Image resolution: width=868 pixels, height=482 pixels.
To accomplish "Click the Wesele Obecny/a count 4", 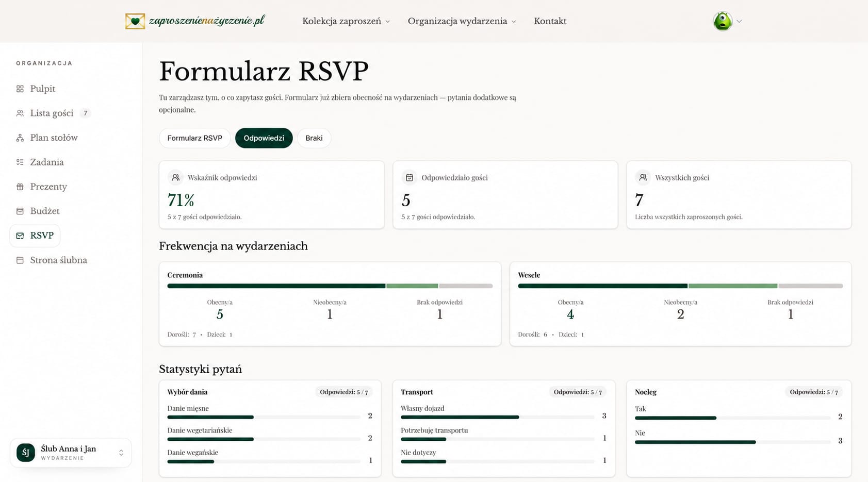I will (x=570, y=314).
